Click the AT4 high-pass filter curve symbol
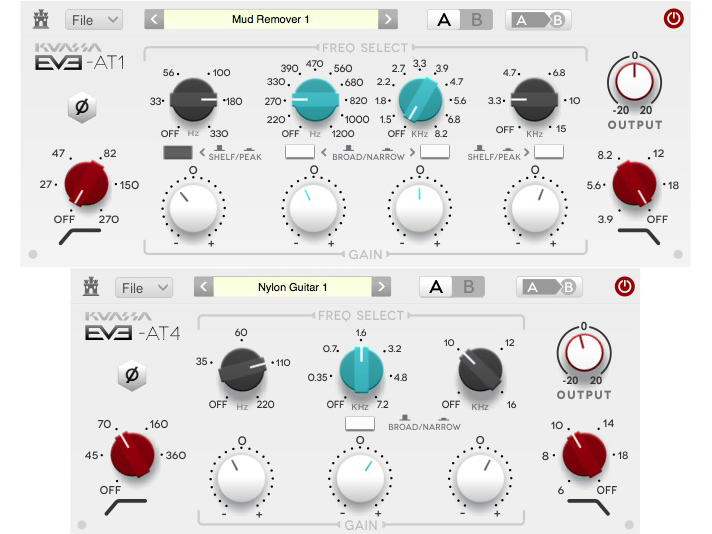Screen dimensions: 712x534 pos(125,507)
